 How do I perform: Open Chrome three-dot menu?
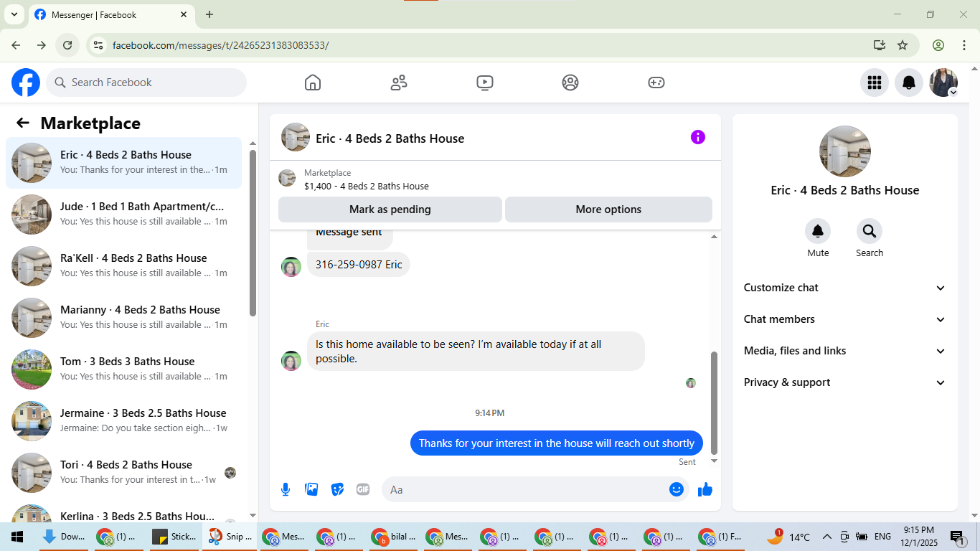pyautogui.click(x=964, y=45)
